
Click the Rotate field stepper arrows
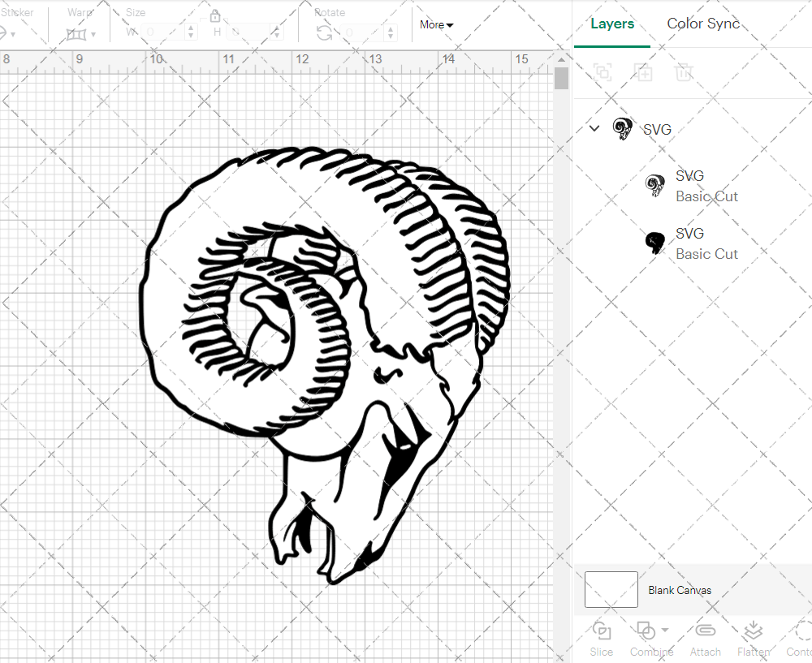[x=391, y=33]
